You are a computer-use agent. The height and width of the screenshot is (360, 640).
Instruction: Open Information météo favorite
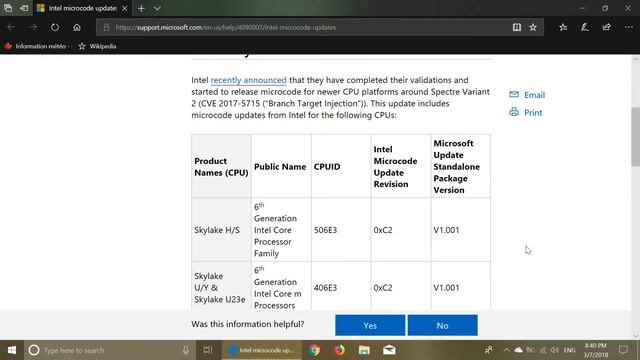[x=37, y=46]
